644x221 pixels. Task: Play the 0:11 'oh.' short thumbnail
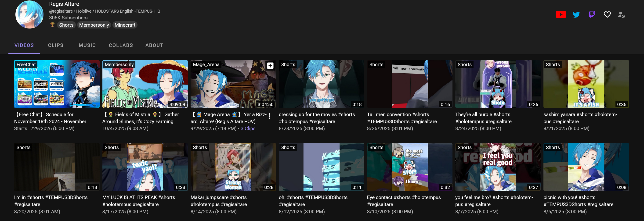322,167
